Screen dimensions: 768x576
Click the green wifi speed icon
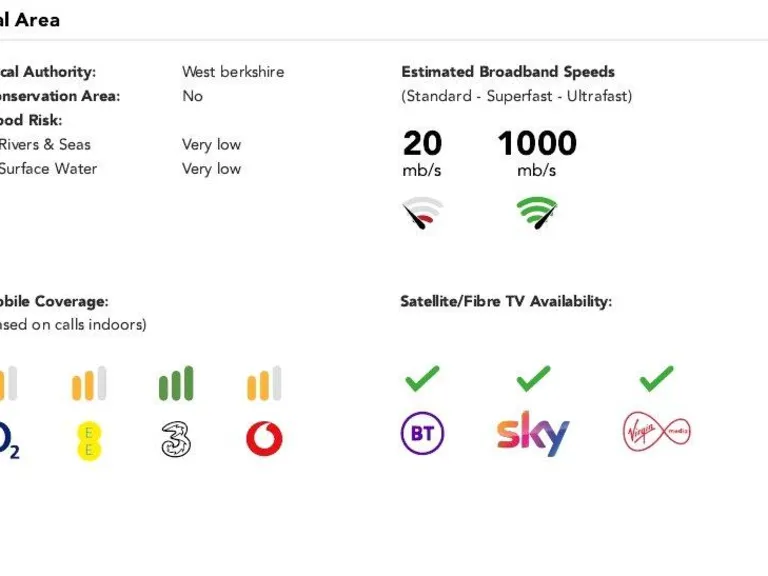coord(537,212)
